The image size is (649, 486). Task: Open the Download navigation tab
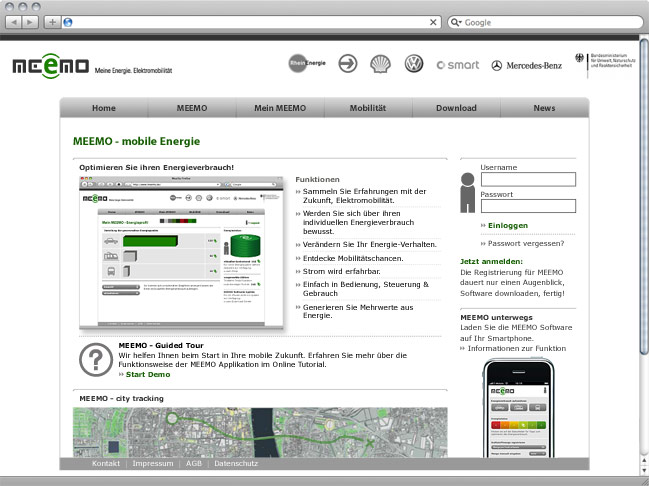pos(456,108)
